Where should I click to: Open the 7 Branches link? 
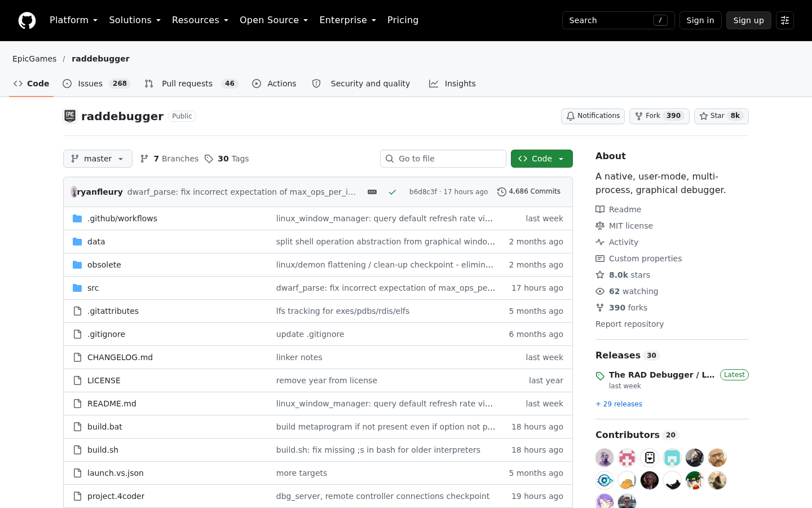click(x=169, y=159)
